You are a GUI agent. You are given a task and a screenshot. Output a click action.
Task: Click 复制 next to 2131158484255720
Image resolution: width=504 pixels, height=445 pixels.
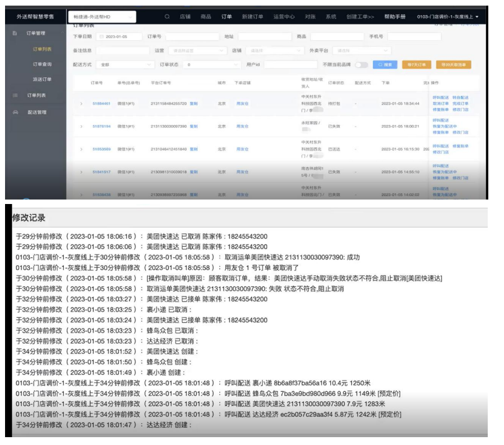point(194,104)
